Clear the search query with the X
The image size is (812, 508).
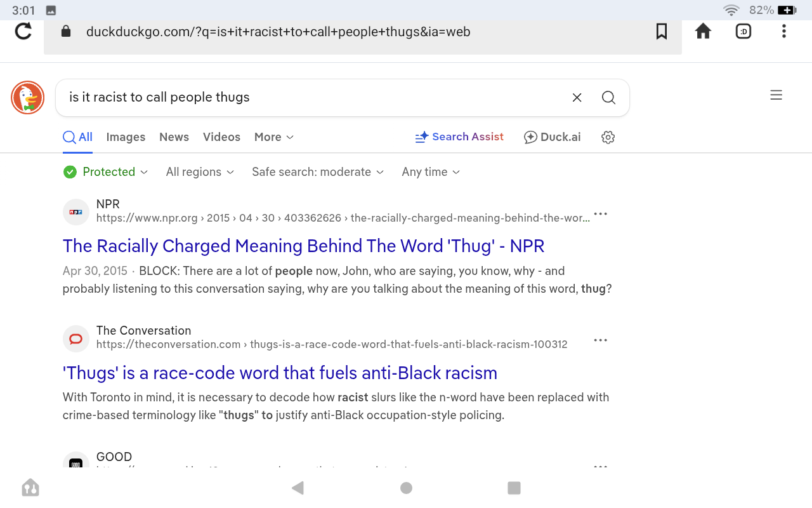[577, 98]
